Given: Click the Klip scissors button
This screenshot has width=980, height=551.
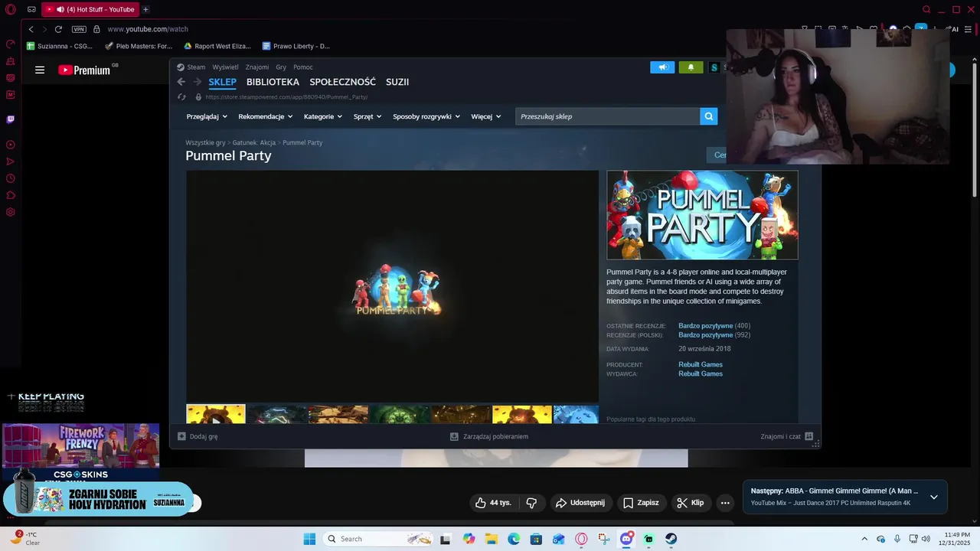Looking at the screenshot, I should pyautogui.click(x=691, y=503).
